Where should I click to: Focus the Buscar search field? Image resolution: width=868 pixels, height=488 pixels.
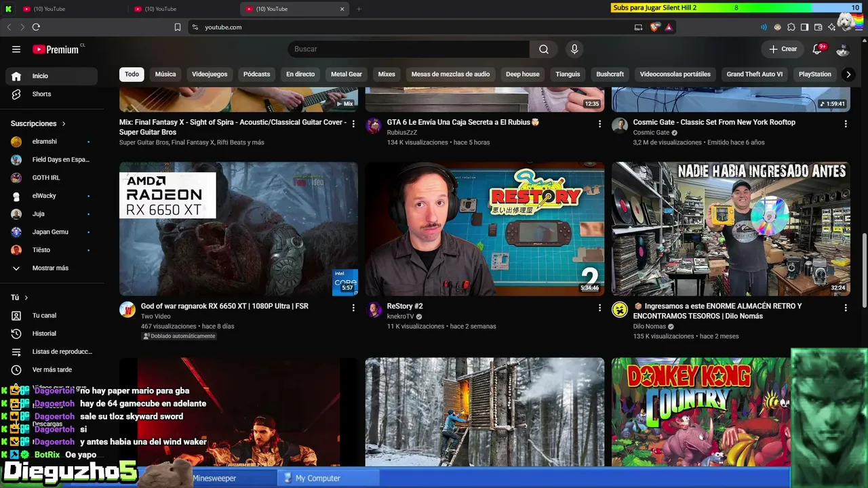pyautogui.click(x=409, y=49)
